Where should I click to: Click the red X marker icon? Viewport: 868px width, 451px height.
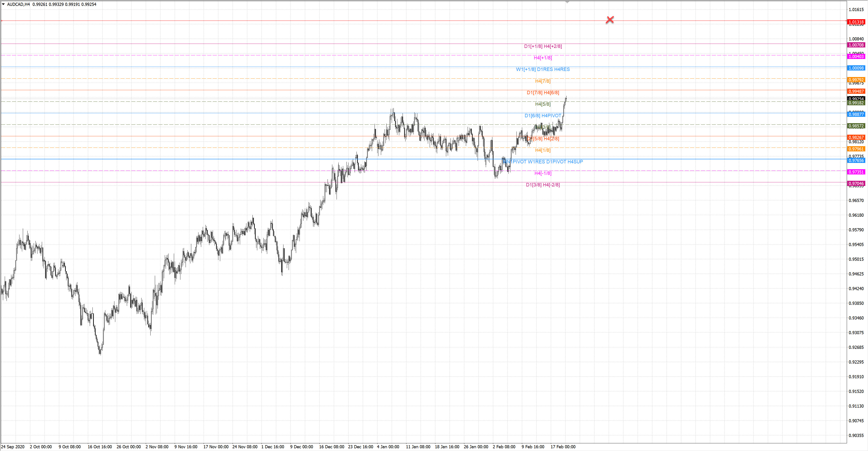[610, 20]
